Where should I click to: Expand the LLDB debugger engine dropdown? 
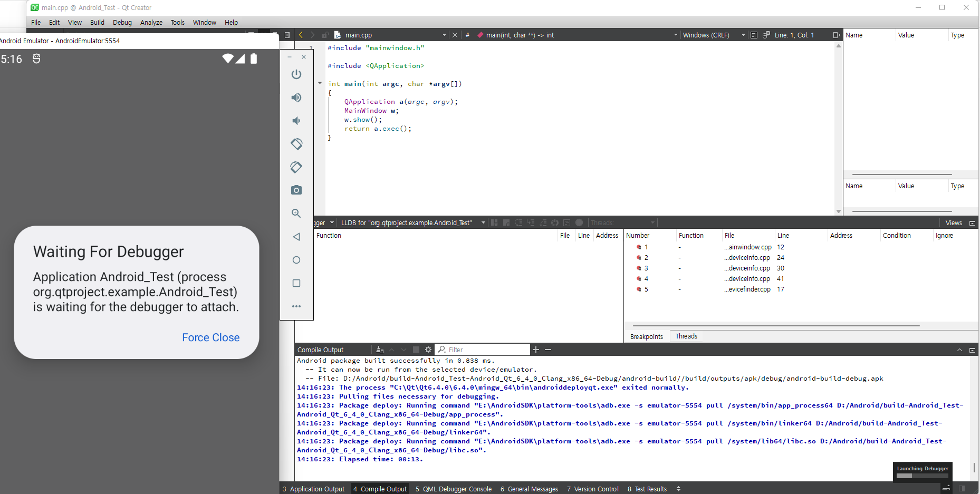click(x=483, y=223)
